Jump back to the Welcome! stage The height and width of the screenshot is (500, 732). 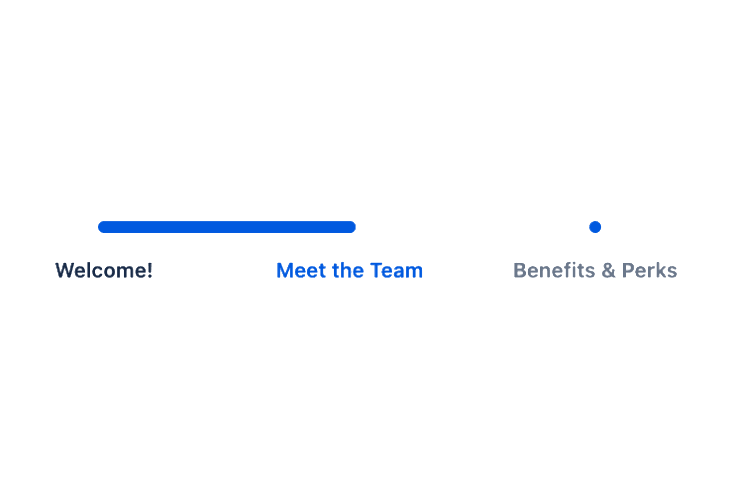[x=104, y=270]
